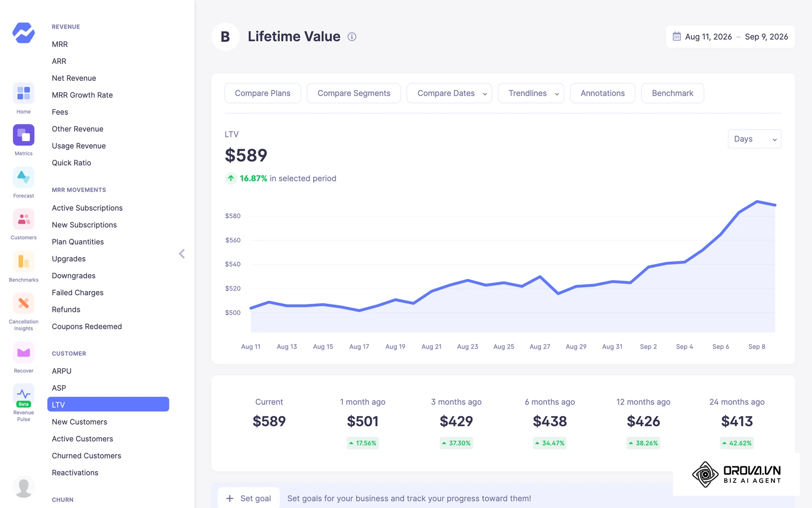Open Cancellation Insights sidebar icon
812x508 pixels.
[x=23, y=304]
